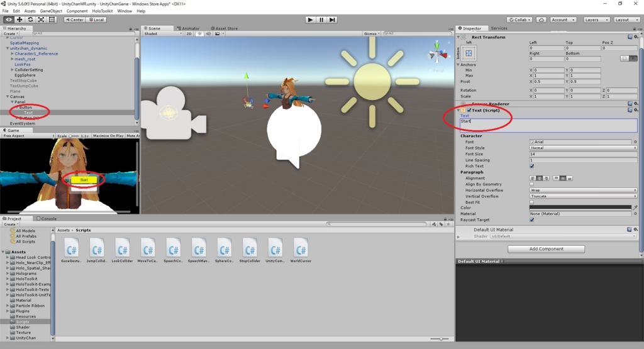Open the Gizmos dropdown in Scene view
This screenshot has height=349, width=644.
click(372, 34)
